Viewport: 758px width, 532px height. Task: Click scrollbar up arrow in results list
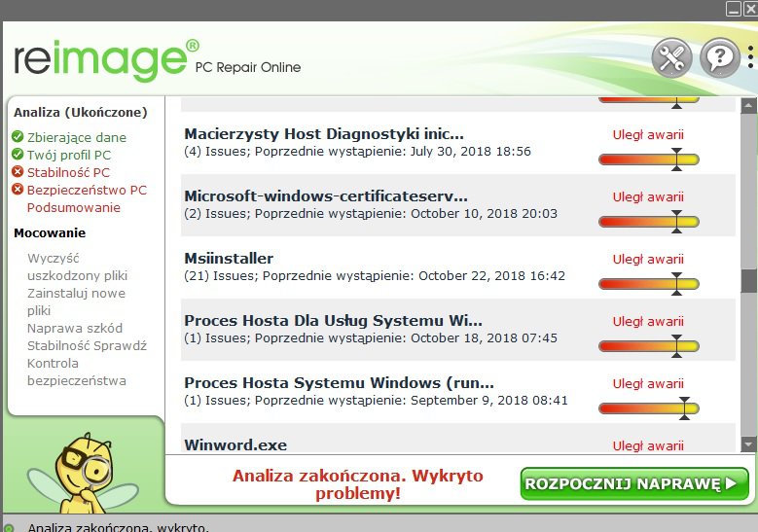[749, 105]
